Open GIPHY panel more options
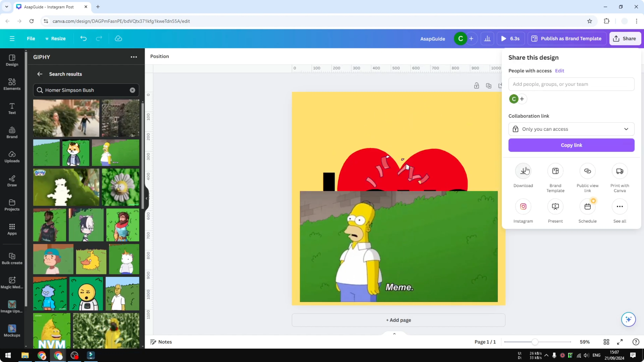This screenshot has width=644, height=362. [x=134, y=57]
